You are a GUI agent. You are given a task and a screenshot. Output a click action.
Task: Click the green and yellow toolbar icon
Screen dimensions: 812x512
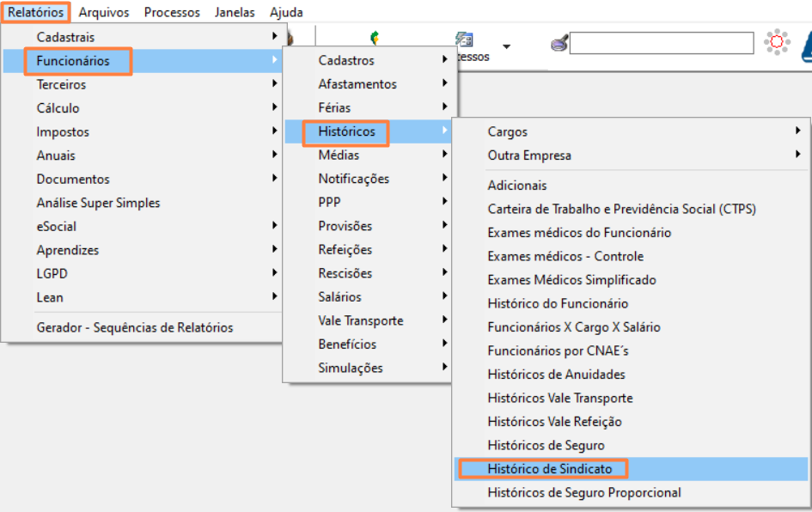375,38
